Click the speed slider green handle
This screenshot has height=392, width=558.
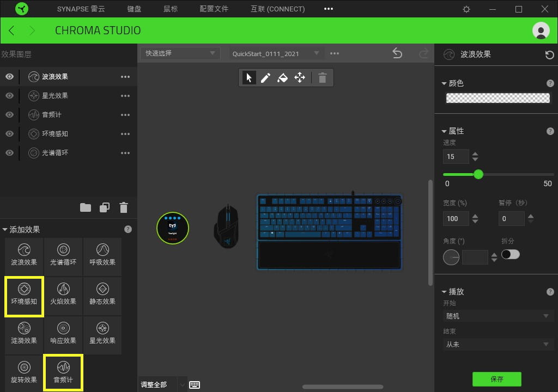click(x=478, y=174)
